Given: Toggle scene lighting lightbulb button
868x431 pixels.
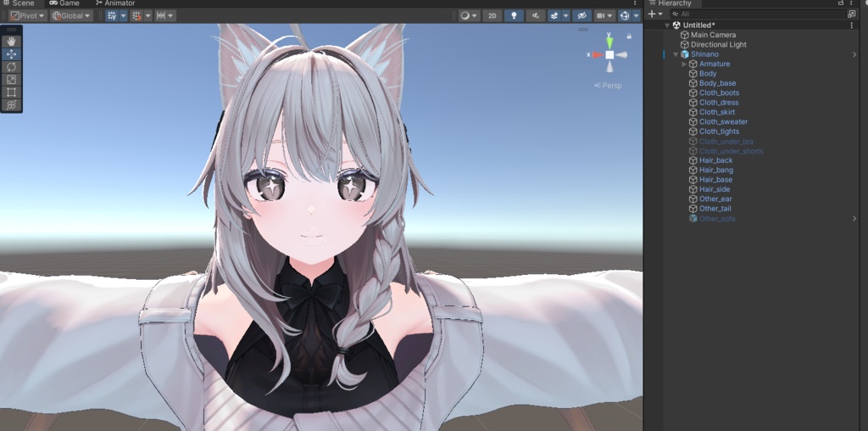Looking at the screenshot, I should [x=514, y=15].
